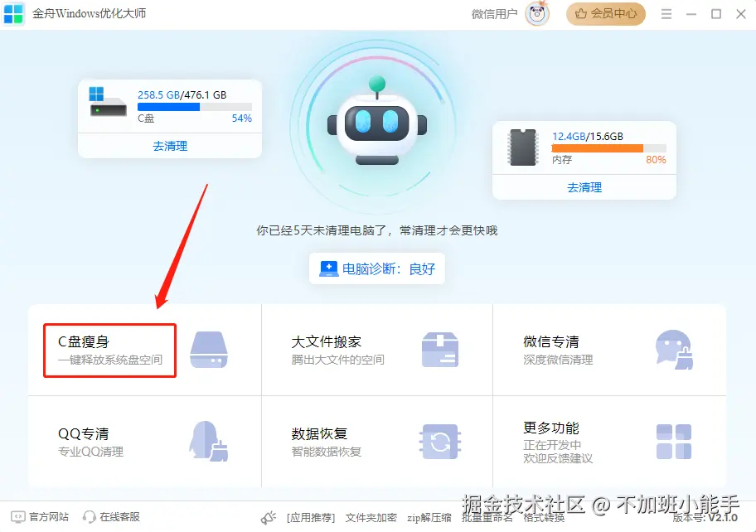Image resolution: width=756 pixels, height=532 pixels.
Task: Click the 12.4GB/15.6GB memory usage text
Action: [587, 137]
